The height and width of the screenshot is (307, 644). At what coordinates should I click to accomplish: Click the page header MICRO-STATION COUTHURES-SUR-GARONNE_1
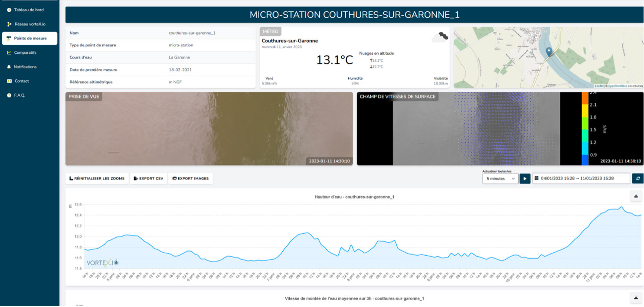click(x=354, y=15)
